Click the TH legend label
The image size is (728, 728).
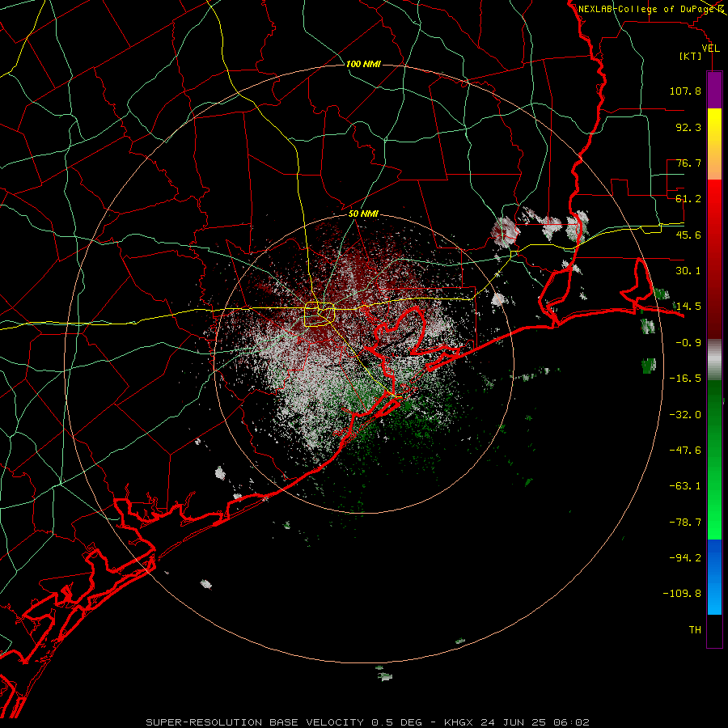[x=695, y=630]
